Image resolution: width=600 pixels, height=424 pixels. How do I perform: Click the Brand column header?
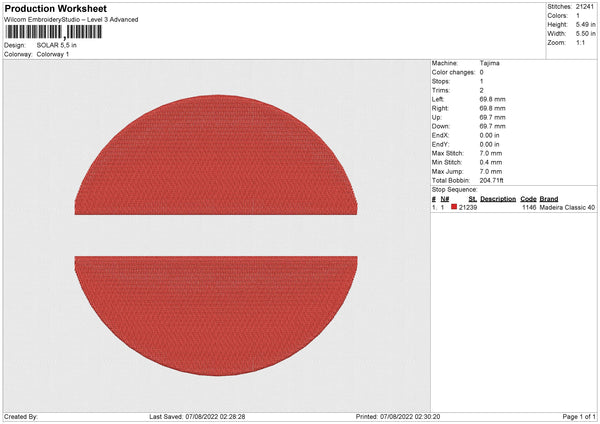[x=549, y=199]
